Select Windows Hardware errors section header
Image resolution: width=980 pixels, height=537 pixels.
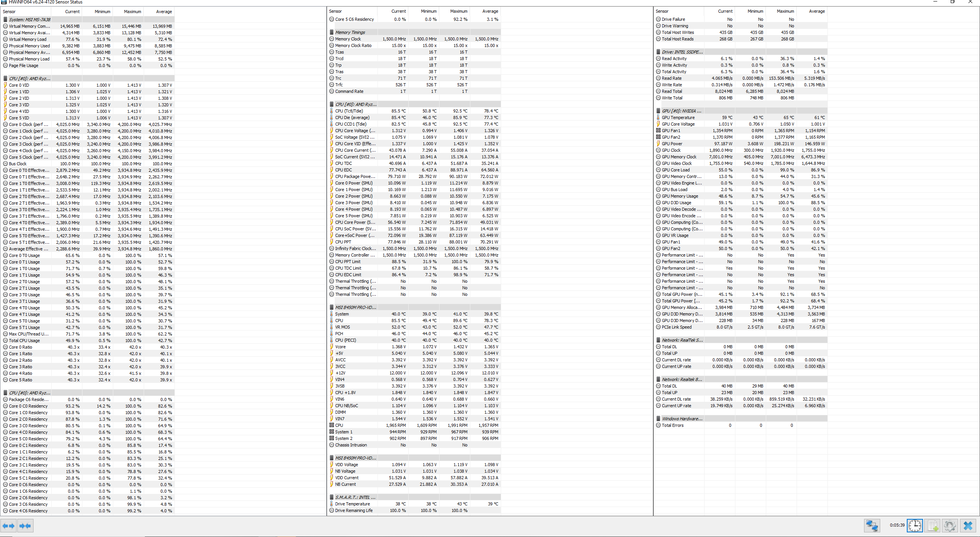click(x=682, y=419)
